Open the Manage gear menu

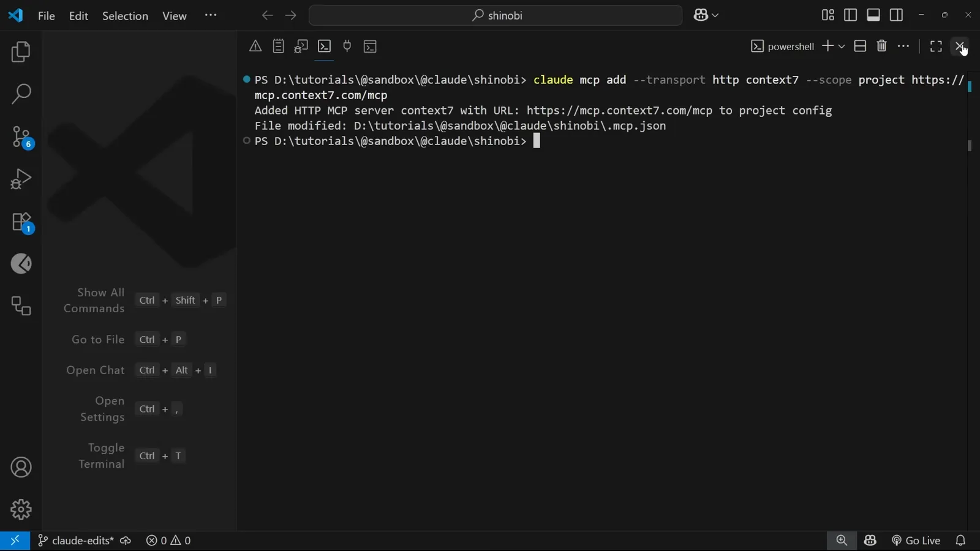click(x=21, y=509)
